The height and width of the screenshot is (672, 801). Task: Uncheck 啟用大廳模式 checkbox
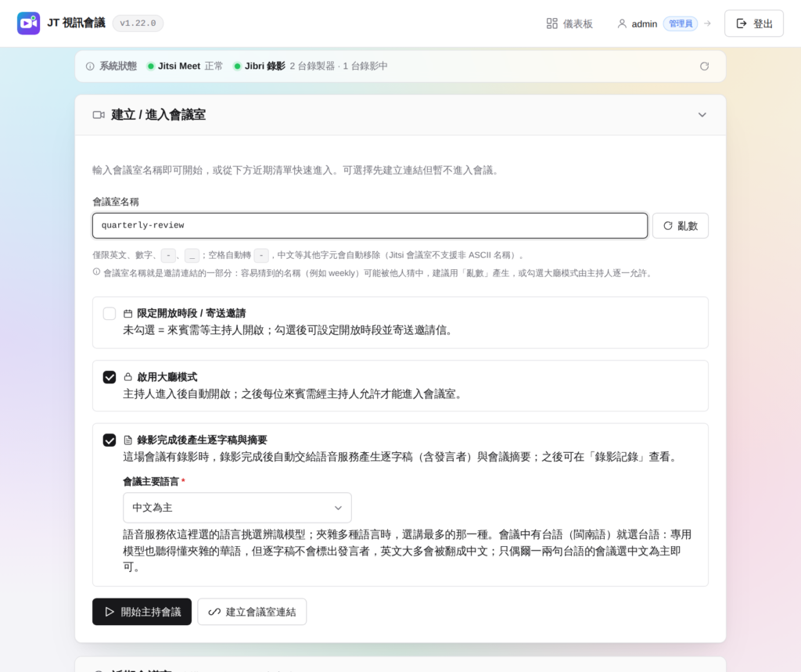pyautogui.click(x=110, y=377)
